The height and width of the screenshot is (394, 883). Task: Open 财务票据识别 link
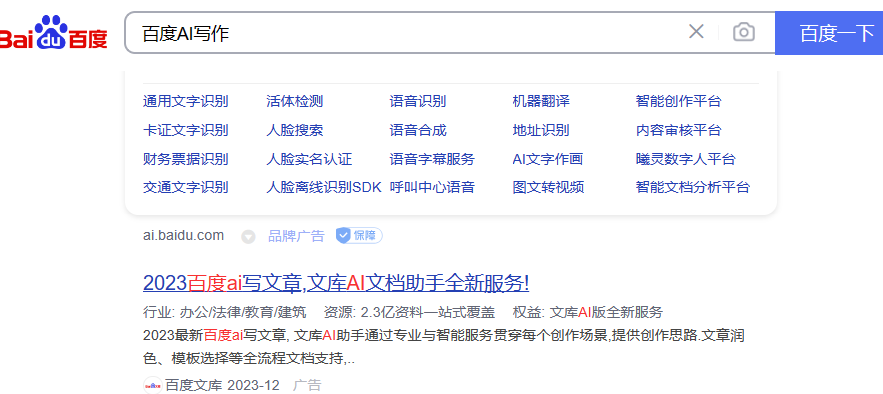185,159
